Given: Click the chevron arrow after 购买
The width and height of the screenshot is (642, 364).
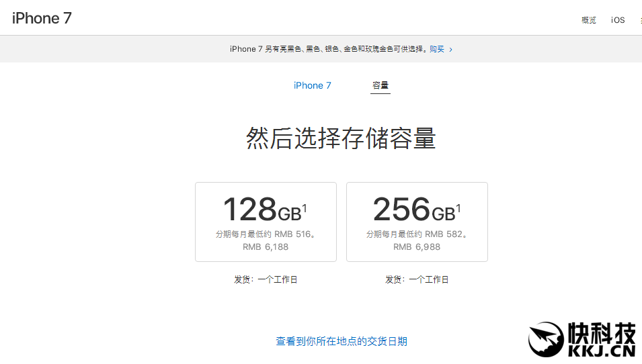Looking at the screenshot, I should click(x=450, y=50).
